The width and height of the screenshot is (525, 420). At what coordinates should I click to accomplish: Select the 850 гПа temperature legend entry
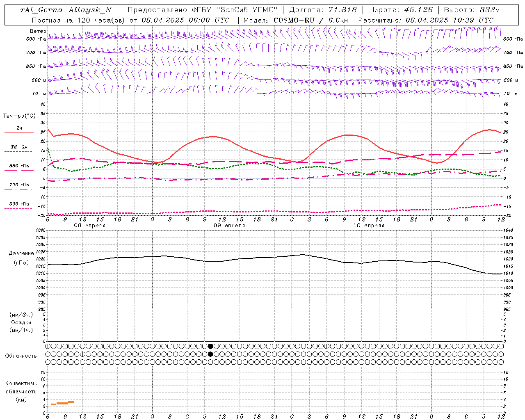click(x=19, y=167)
